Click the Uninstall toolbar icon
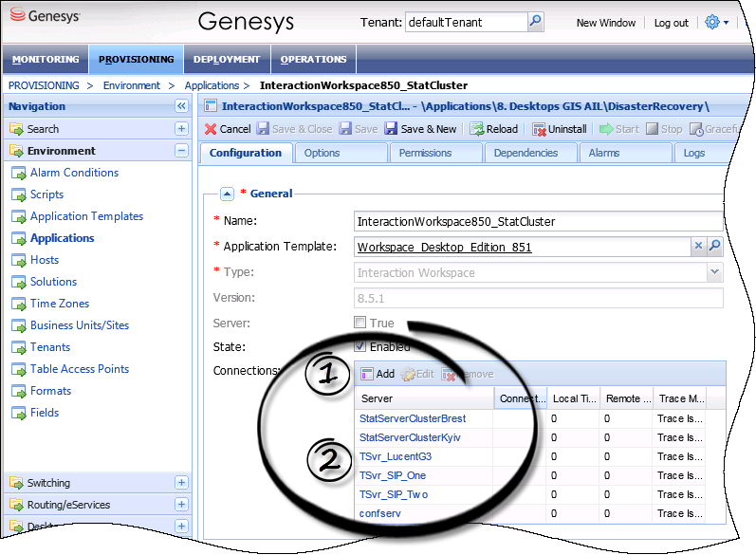This screenshot has height=555, width=756. point(540,129)
